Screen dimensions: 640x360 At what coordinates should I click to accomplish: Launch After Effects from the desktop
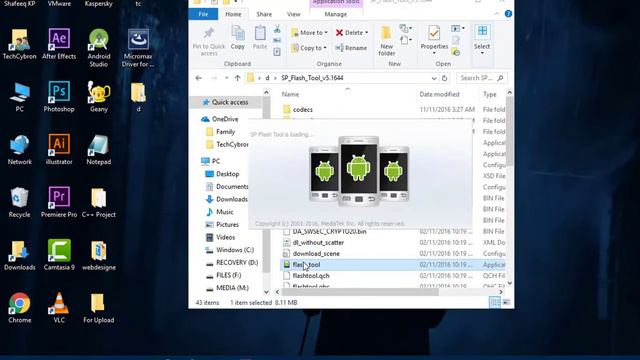point(59,44)
